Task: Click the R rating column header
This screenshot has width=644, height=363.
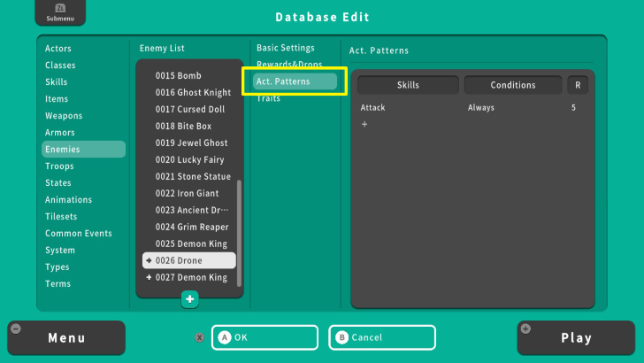Action: [578, 85]
